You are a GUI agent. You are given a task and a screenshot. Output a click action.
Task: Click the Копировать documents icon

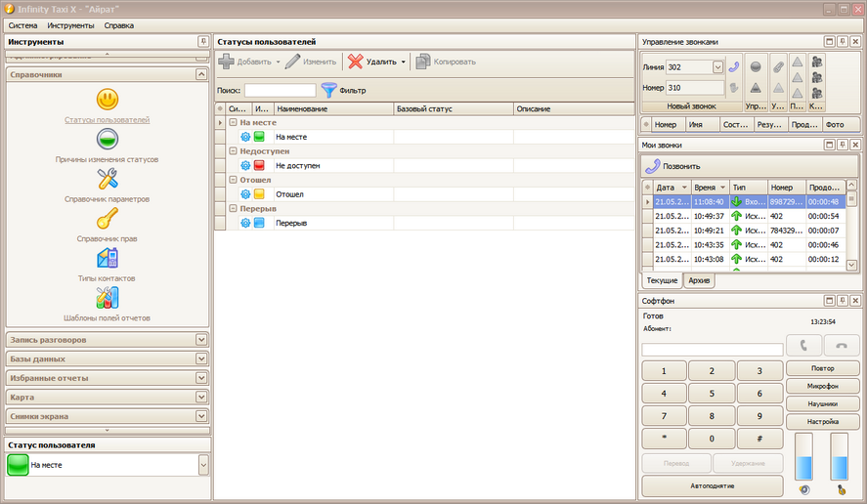423,62
